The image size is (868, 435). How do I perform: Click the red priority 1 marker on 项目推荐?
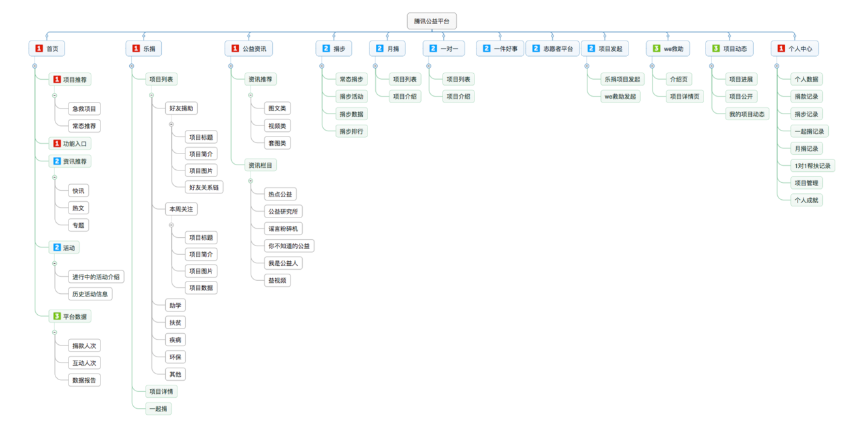click(x=57, y=80)
